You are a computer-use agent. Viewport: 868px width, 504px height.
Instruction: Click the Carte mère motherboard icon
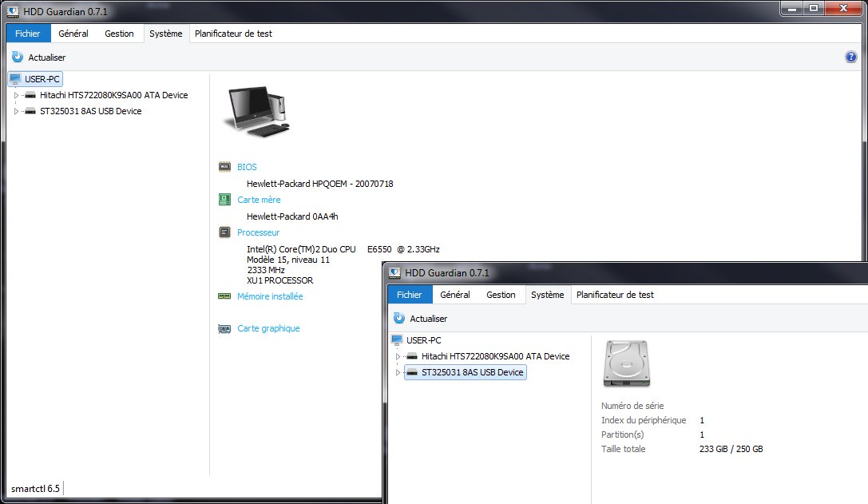pos(224,200)
